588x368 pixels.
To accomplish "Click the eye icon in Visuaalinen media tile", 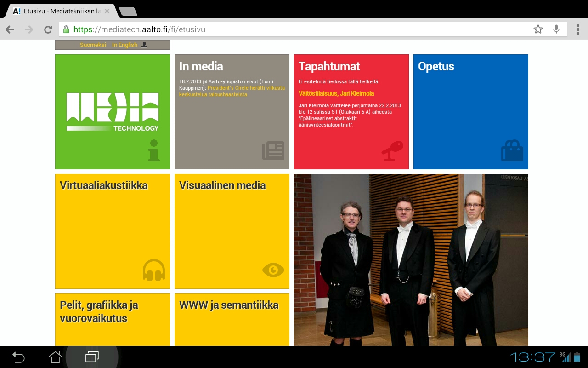I will (x=273, y=270).
